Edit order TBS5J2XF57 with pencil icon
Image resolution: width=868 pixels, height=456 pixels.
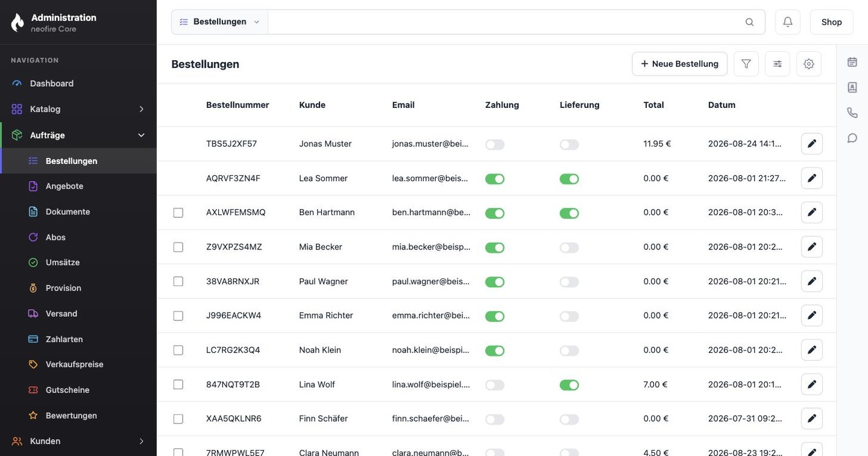812,144
